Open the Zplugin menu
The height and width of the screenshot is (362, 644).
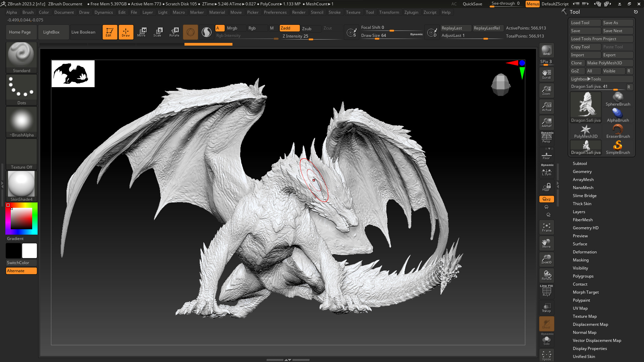click(x=411, y=12)
